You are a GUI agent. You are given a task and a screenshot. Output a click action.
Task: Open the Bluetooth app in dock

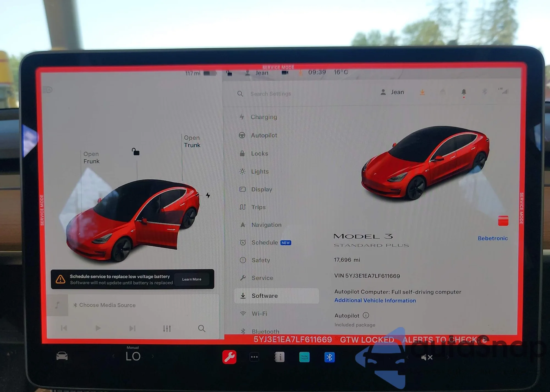tap(329, 357)
